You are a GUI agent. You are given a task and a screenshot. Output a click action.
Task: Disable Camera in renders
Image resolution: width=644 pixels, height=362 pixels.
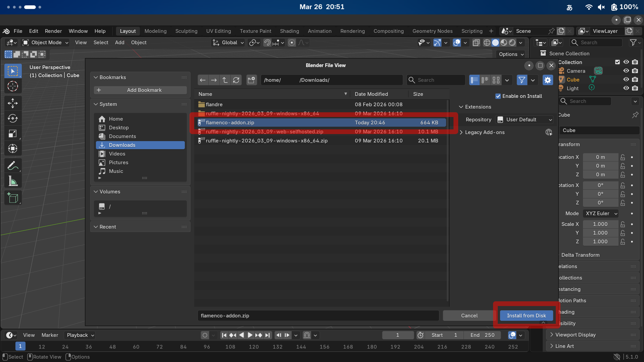pyautogui.click(x=635, y=71)
